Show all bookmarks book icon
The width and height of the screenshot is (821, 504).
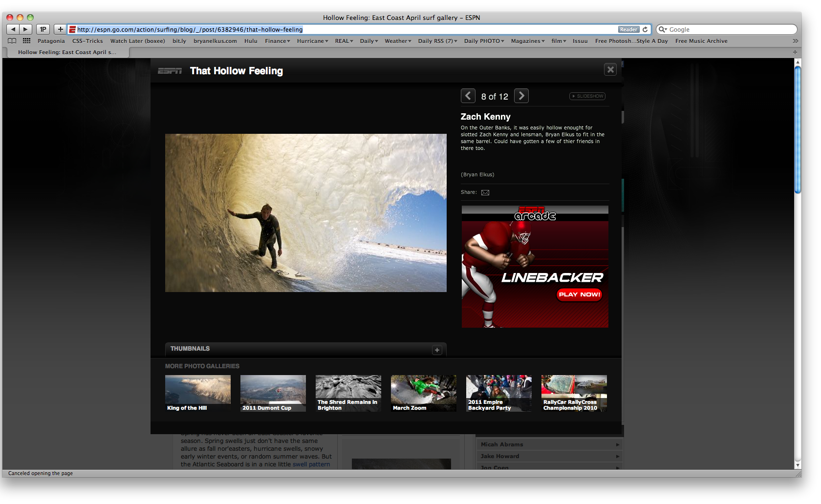coord(12,41)
